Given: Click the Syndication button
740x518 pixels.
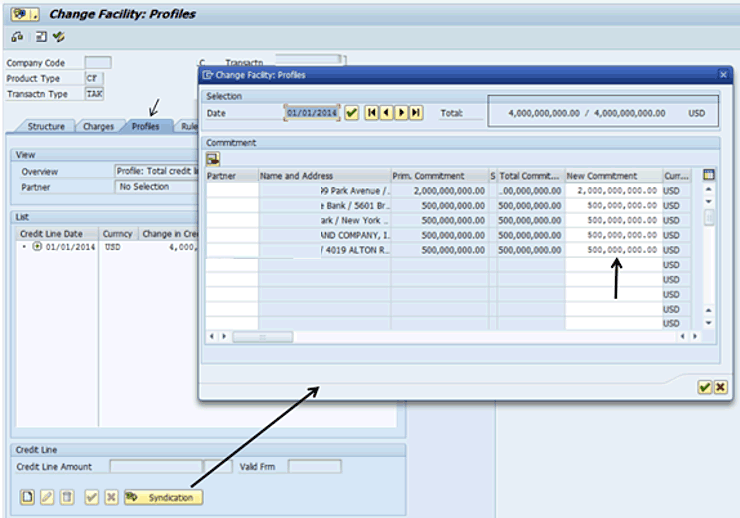Looking at the screenshot, I should pos(164,497).
